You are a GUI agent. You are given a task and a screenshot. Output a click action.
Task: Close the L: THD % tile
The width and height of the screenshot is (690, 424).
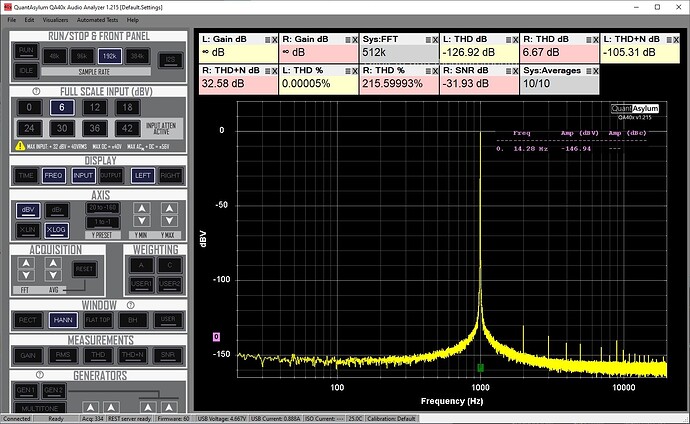point(355,71)
